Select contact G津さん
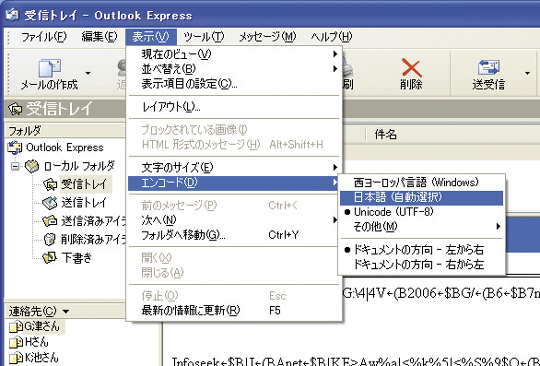 (x=42, y=326)
